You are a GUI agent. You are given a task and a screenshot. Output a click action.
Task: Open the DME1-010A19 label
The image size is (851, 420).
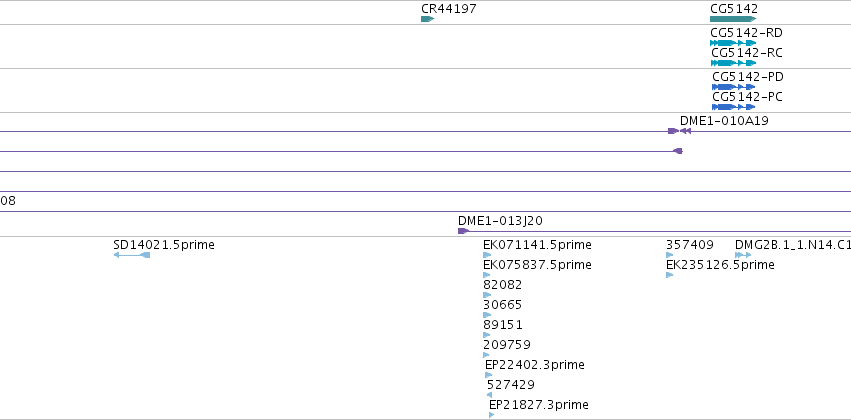point(724,120)
